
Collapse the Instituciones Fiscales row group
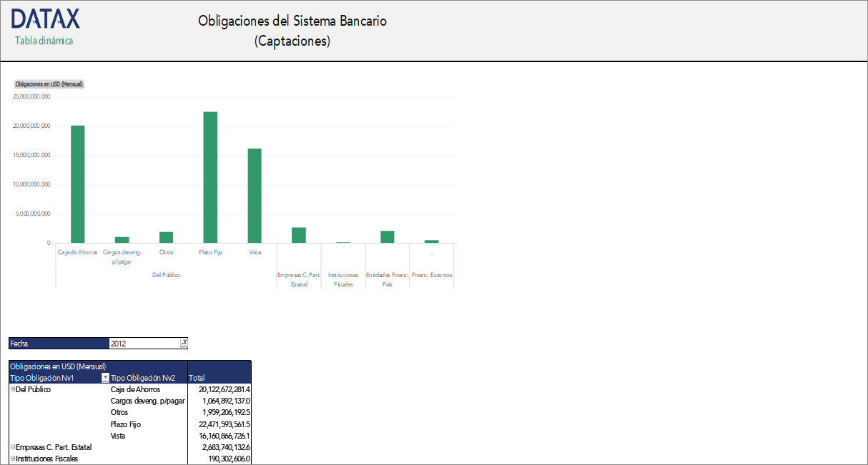12,459
